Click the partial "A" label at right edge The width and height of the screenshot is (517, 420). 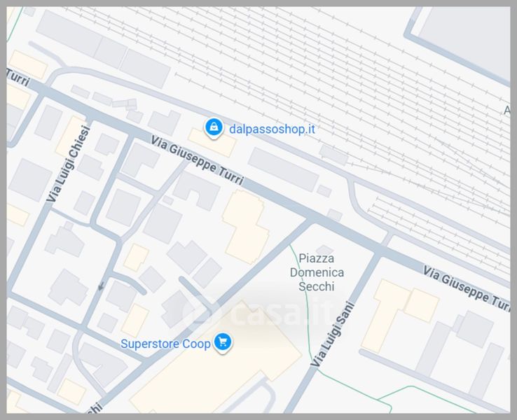507,111
